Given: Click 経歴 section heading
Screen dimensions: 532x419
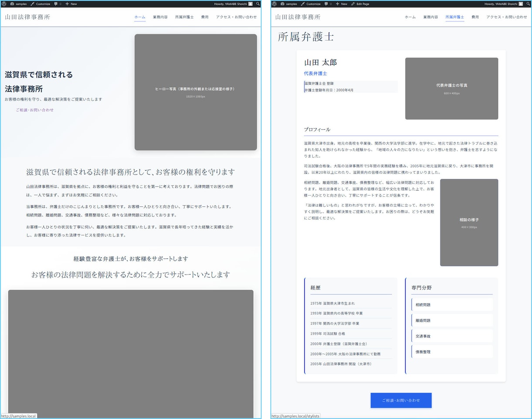Looking at the screenshot, I should click(315, 288).
